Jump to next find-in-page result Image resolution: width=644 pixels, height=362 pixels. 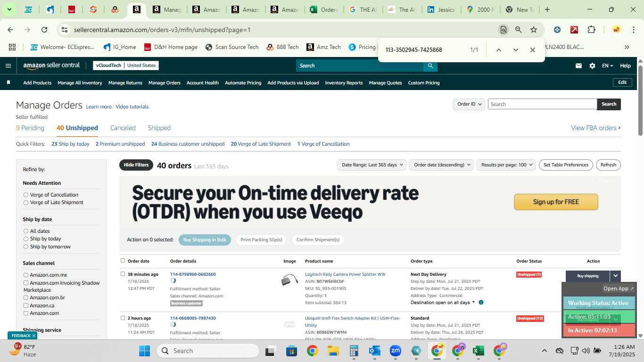(x=515, y=50)
